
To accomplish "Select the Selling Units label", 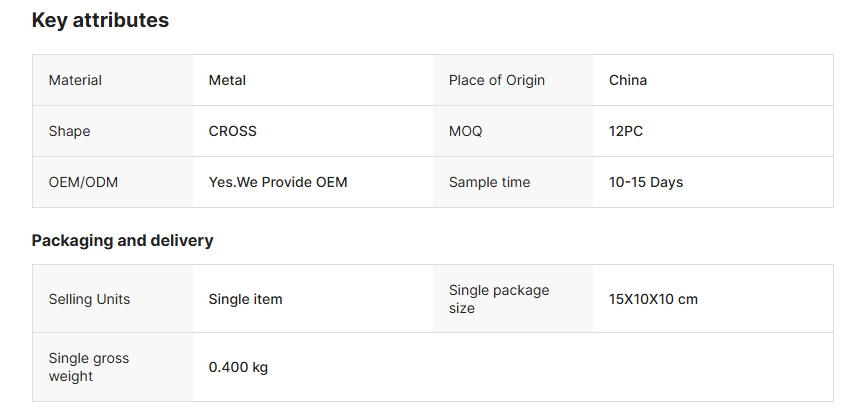I will [x=89, y=299].
